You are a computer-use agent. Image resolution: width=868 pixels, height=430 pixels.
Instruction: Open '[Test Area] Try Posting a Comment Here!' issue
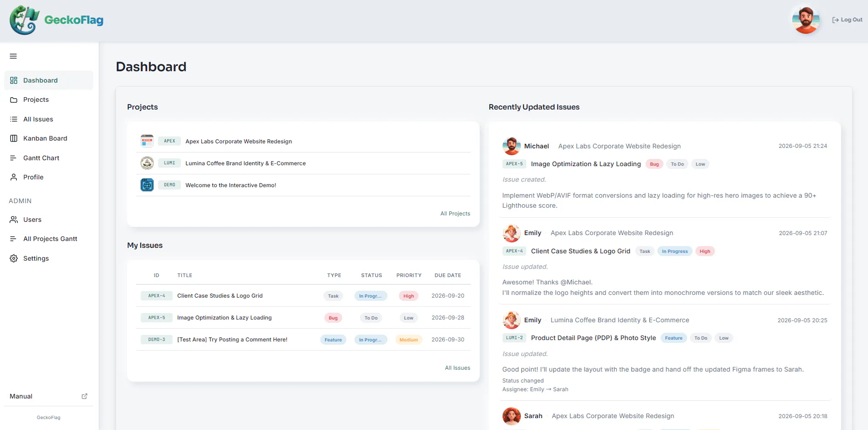tap(232, 340)
